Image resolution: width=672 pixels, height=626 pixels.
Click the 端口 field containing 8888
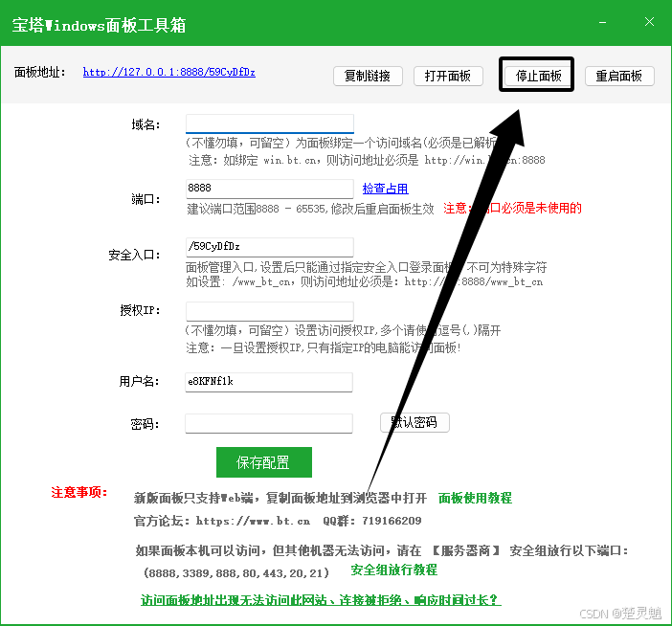(270, 189)
